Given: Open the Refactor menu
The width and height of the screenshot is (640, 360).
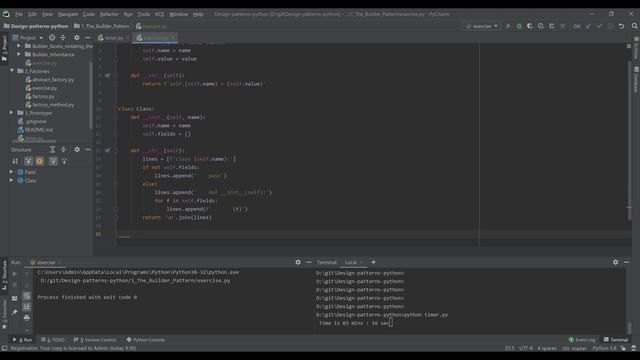Looking at the screenshot, I should pyautogui.click(x=109, y=14).
